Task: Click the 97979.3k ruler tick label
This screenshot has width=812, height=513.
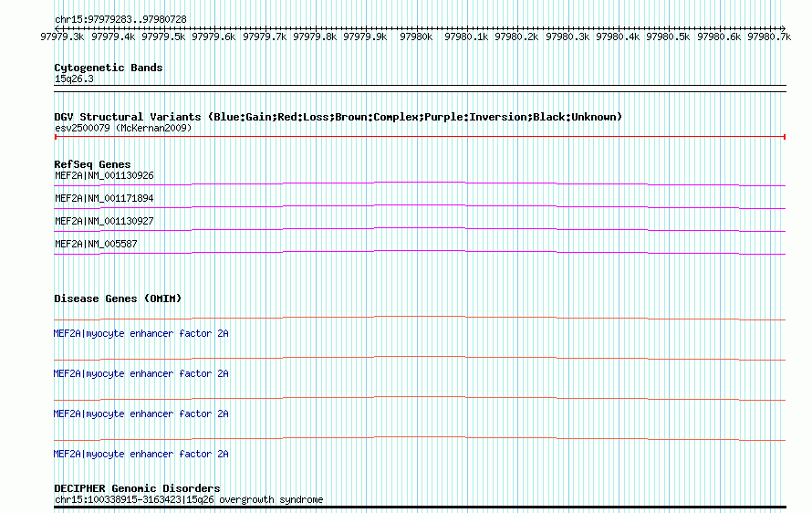Action: [x=62, y=37]
